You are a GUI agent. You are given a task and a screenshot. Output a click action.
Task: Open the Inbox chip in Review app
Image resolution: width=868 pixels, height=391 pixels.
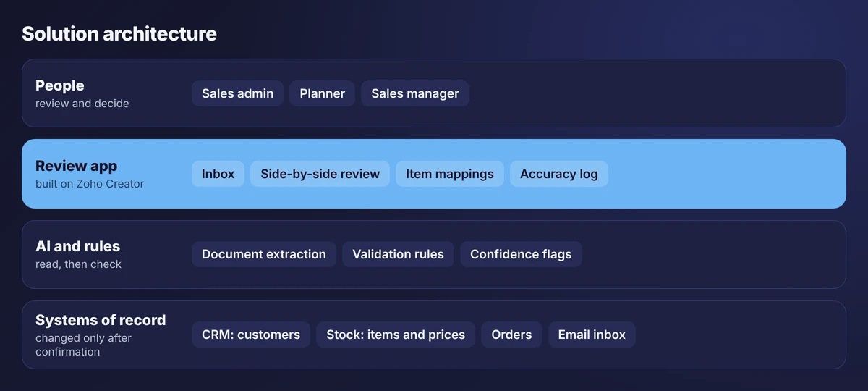[x=218, y=174]
